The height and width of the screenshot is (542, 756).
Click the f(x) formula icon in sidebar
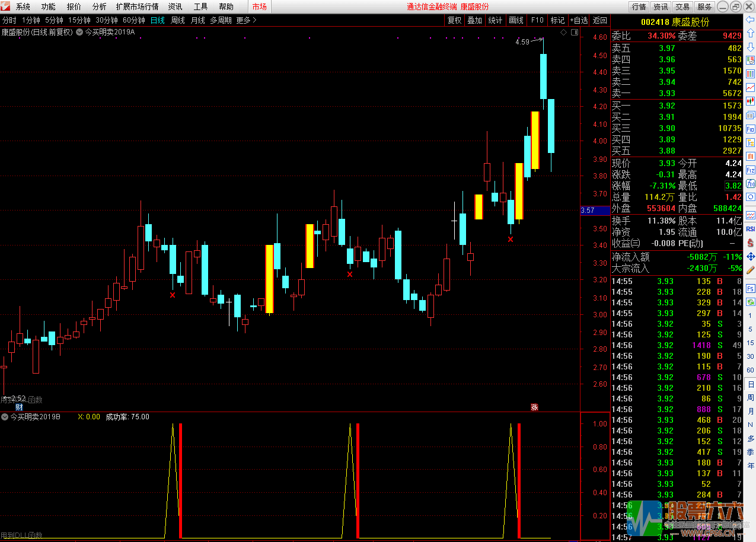tap(751, 184)
